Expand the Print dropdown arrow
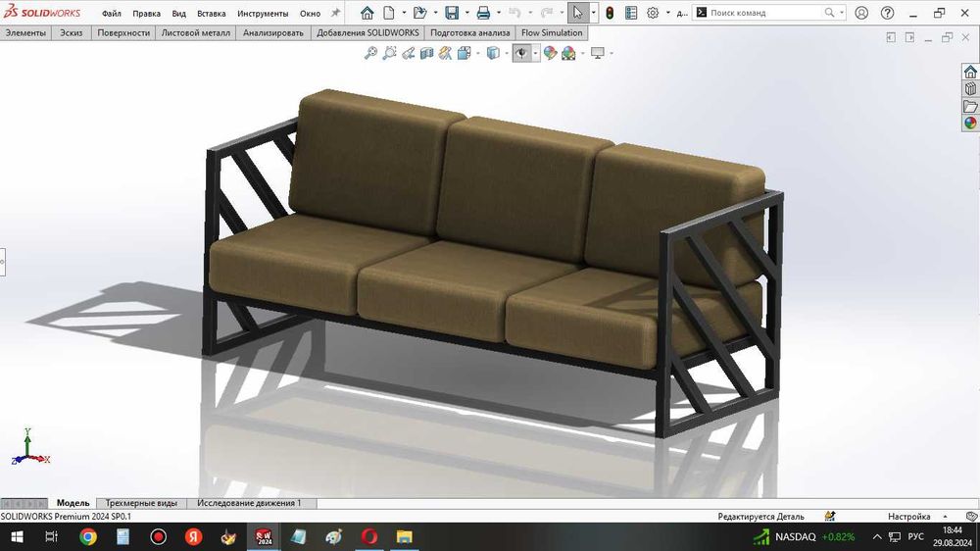This screenshot has width=980, height=551. (x=498, y=13)
